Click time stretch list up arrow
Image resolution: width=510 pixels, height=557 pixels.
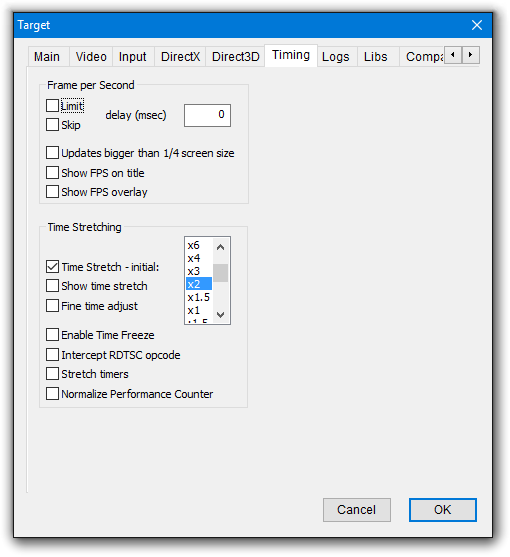click(x=221, y=247)
